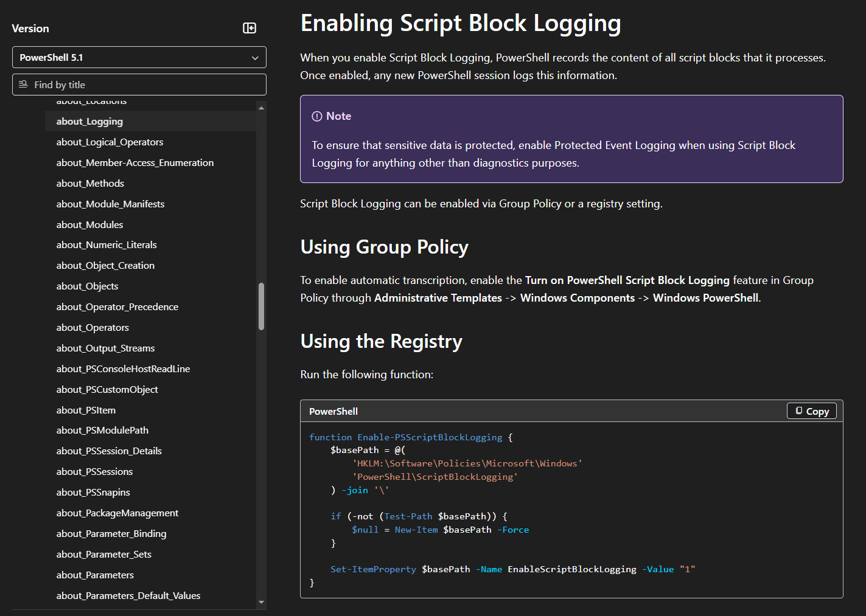Image resolution: width=866 pixels, height=616 pixels.
Task: Click the Test-Path code line
Action: click(419, 517)
